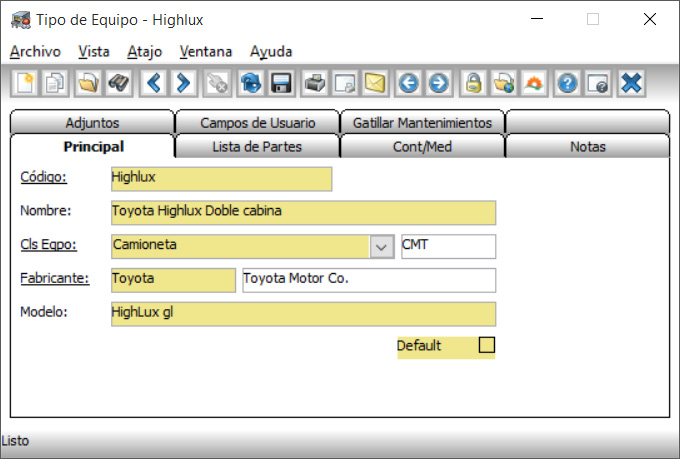Expand the Cls Eqpo dropdown arrow
680x459 pixels.
382,246
